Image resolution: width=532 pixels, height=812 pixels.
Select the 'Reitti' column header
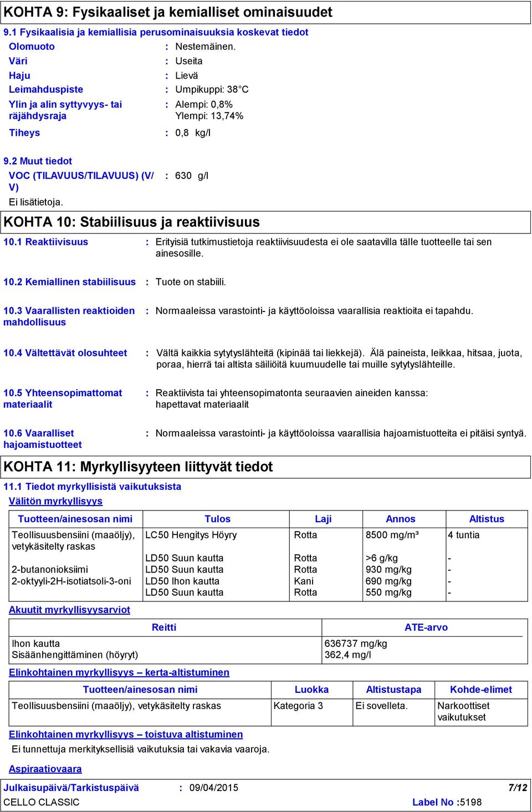tap(164, 627)
